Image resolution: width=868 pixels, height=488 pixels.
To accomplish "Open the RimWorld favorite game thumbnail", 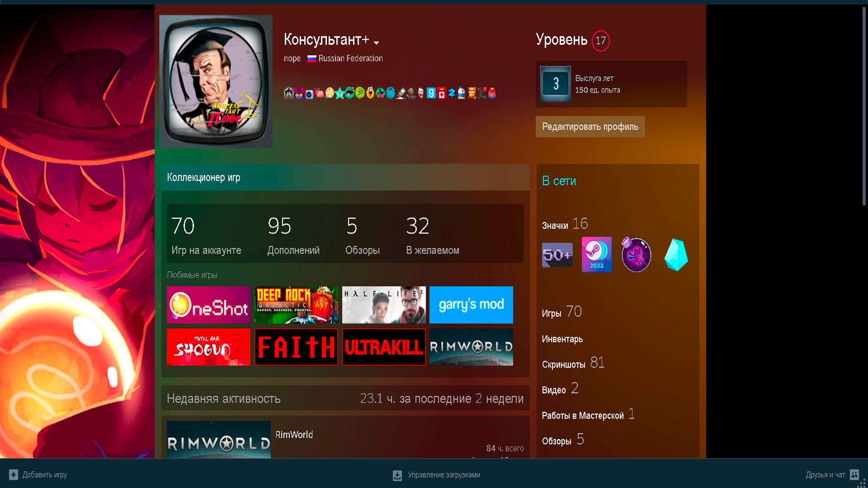I will click(x=471, y=347).
